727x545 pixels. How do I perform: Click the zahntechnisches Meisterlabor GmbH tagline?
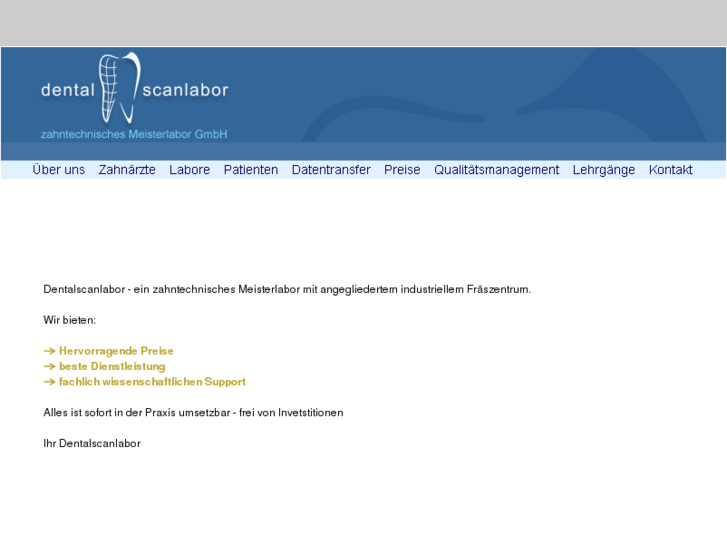[134, 135]
